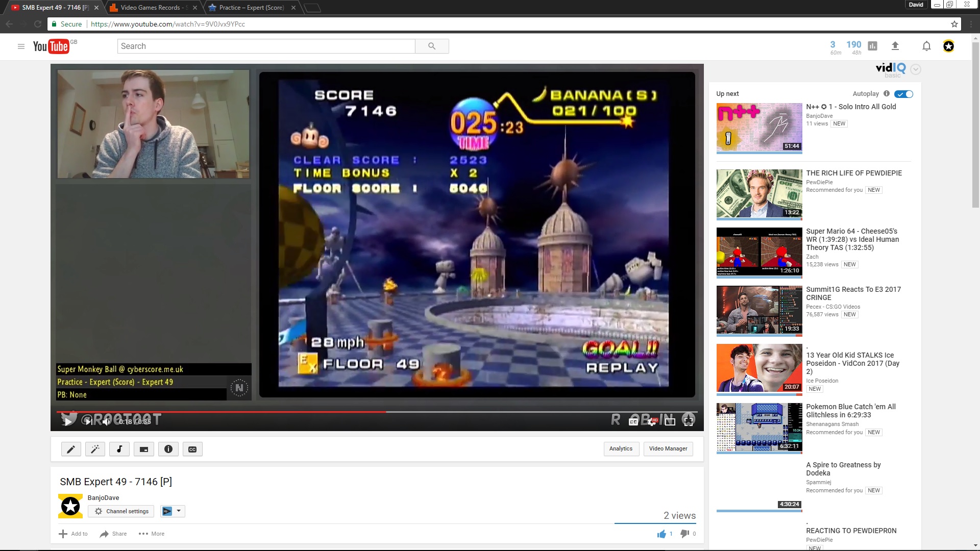Screen dimensions: 980x551
Task: Open the notifications bell
Action: [926, 46]
